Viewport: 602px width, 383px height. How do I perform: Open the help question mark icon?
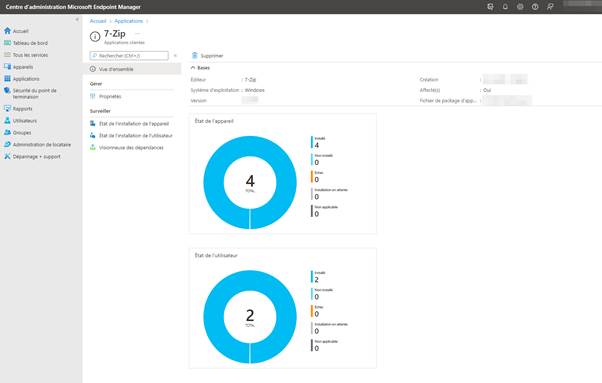coord(535,7)
